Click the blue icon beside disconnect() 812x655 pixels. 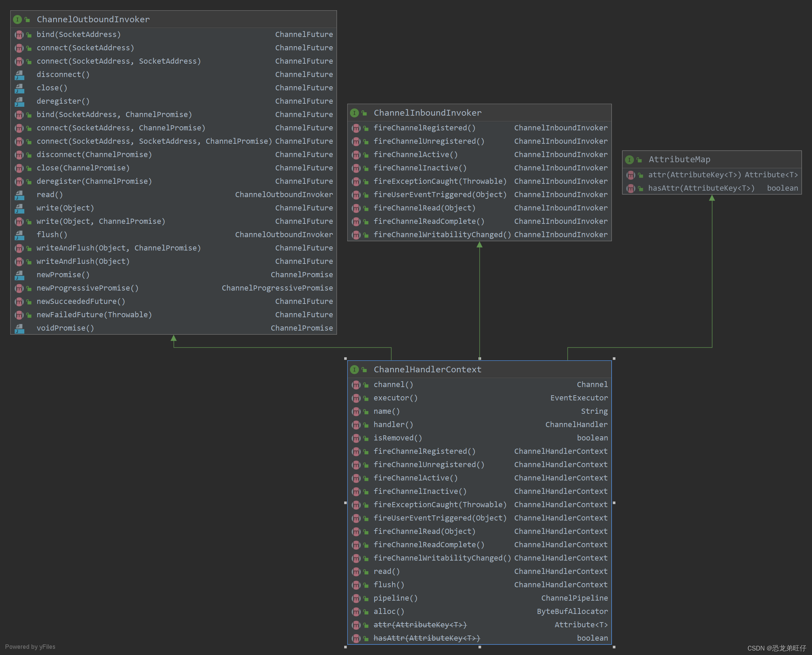[x=19, y=75]
